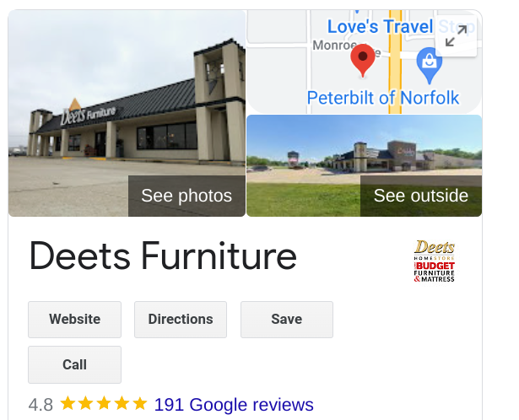Viewport: 519px width, 420px height.
Task: Click the 4.8 rating number
Action: 41,405
